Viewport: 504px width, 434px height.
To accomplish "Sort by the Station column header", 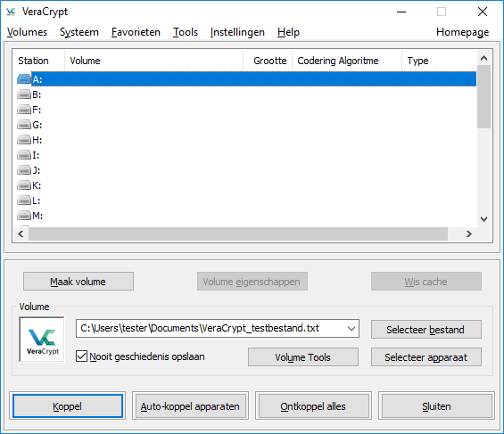I will tap(38, 61).
